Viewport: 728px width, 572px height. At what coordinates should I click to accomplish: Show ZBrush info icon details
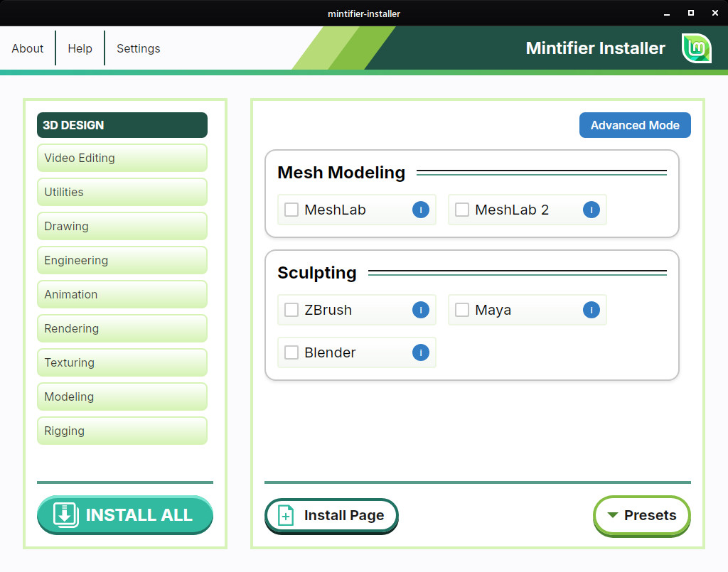point(421,310)
